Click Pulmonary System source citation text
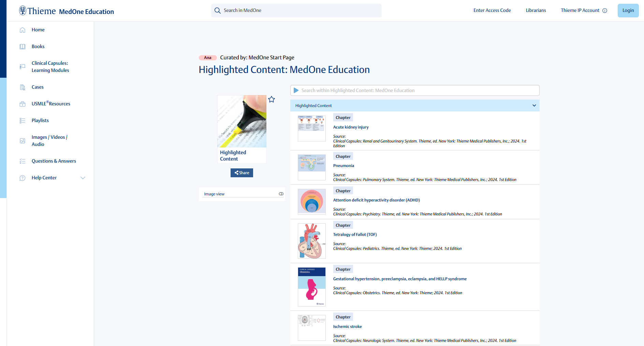644x346 pixels. pyautogui.click(x=425, y=180)
